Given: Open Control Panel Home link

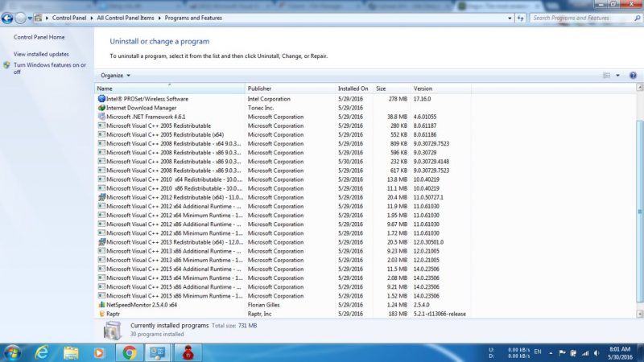Looking at the screenshot, I should (x=39, y=37).
